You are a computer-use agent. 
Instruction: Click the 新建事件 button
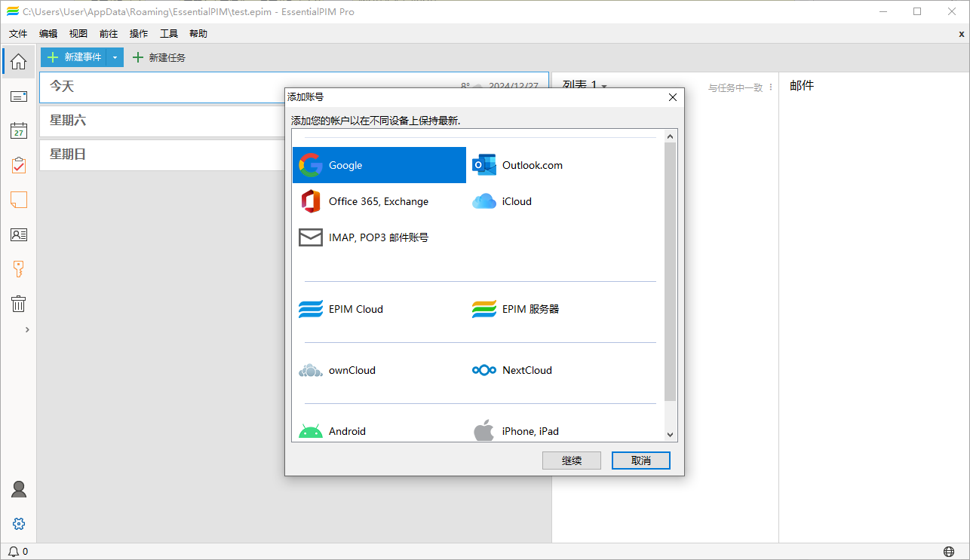pos(74,57)
